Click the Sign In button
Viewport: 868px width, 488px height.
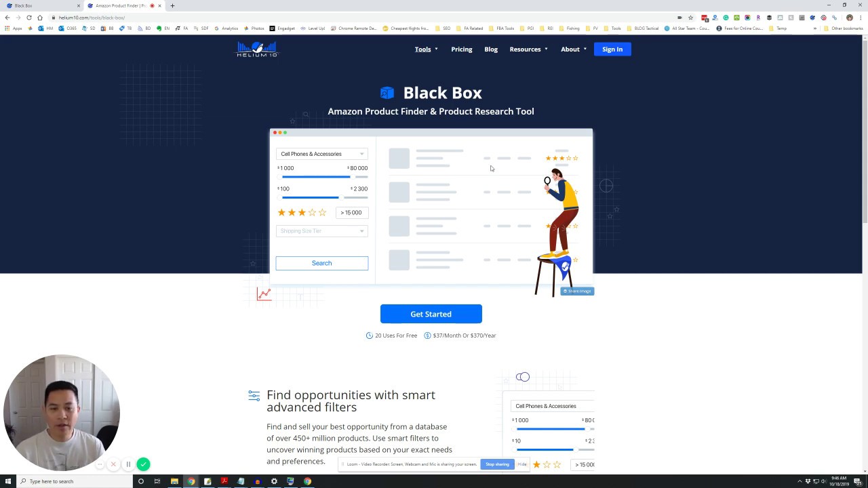tap(612, 49)
